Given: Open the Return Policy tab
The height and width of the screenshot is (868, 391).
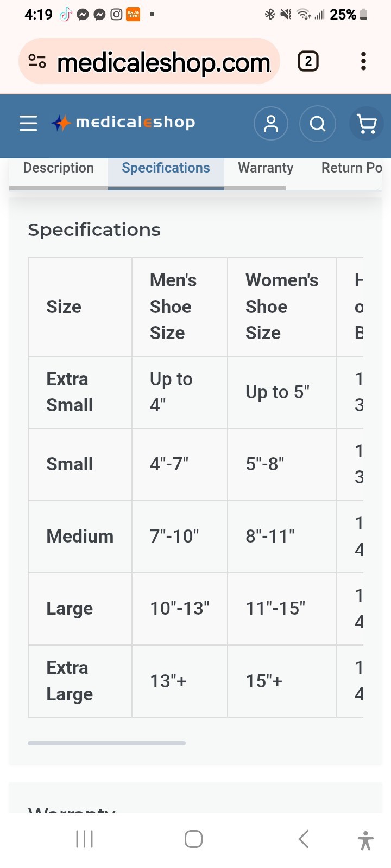Looking at the screenshot, I should [351, 168].
